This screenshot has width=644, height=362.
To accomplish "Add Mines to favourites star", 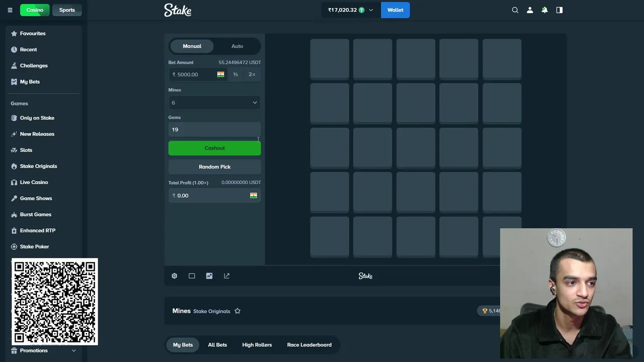I will [237, 311].
